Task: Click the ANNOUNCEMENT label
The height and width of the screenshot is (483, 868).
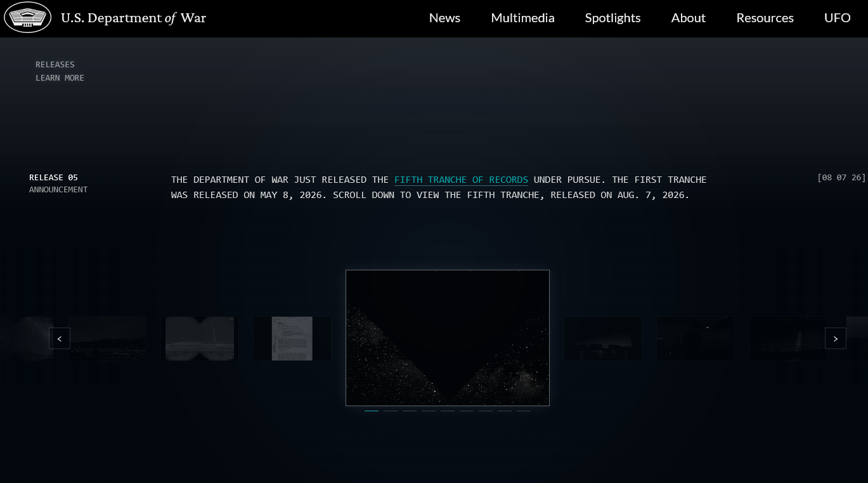Action: (x=58, y=189)
